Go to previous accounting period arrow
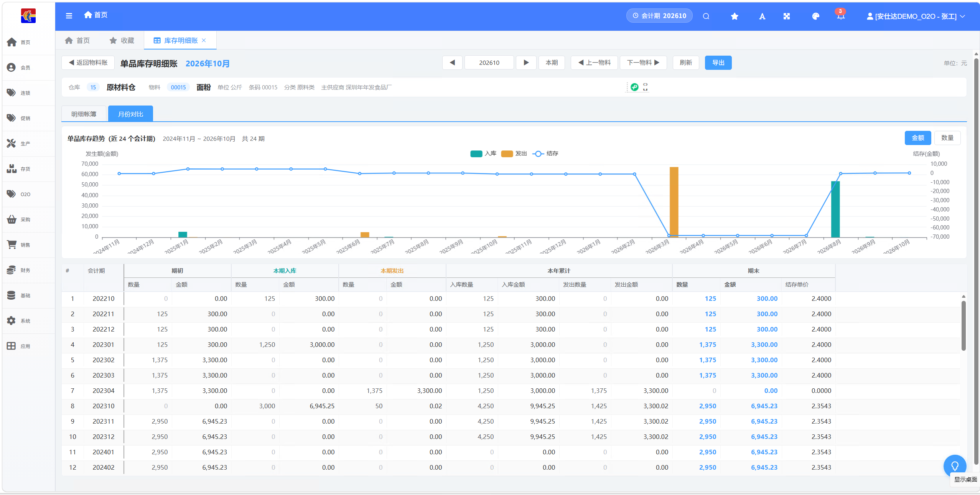 tap(453, 63)
